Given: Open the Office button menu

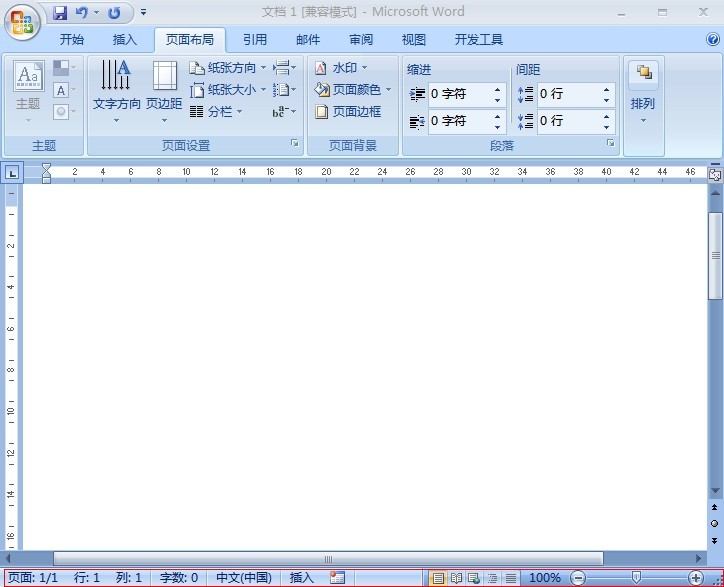Looking at the screenshot, I should (x=22, y=22).
